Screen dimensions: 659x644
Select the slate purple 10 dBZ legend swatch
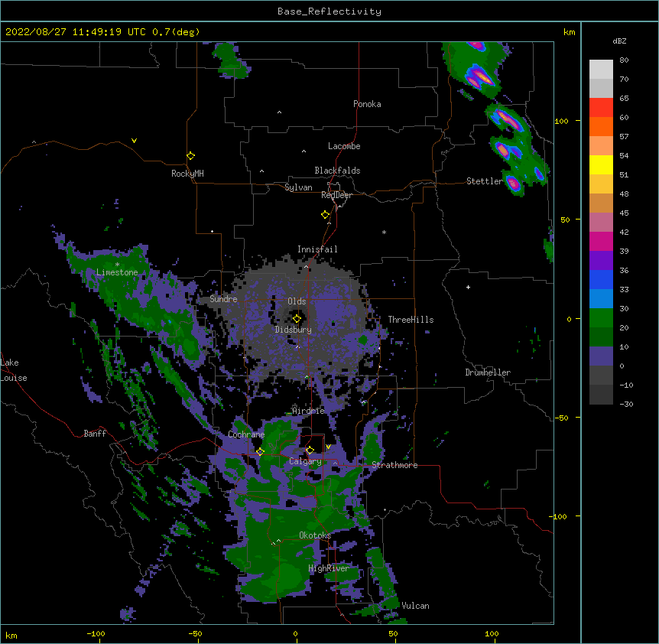pos(601,356)
